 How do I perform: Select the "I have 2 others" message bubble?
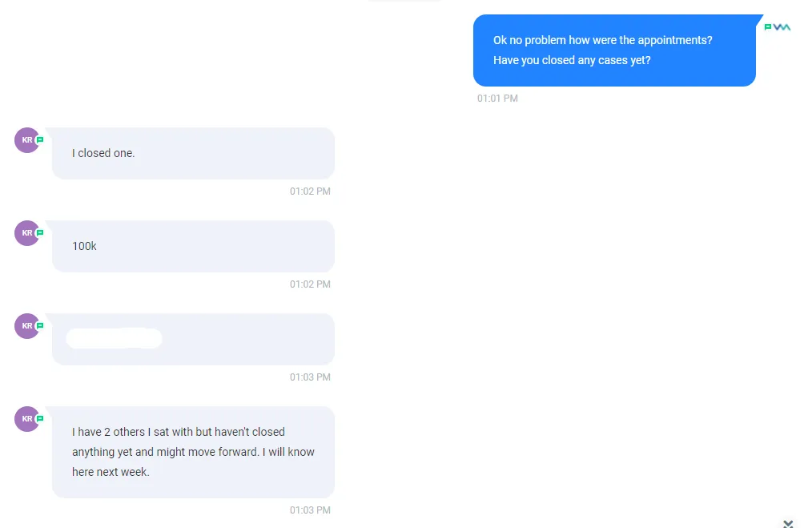tap(193, 453)
